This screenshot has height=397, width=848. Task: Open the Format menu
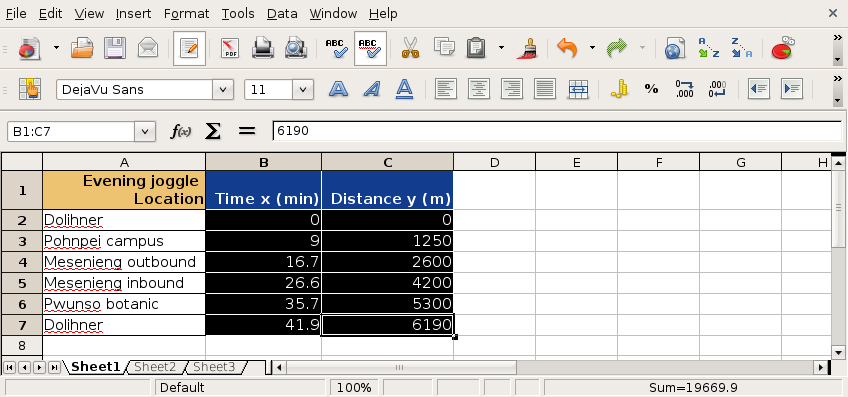(x=187, y=14)
